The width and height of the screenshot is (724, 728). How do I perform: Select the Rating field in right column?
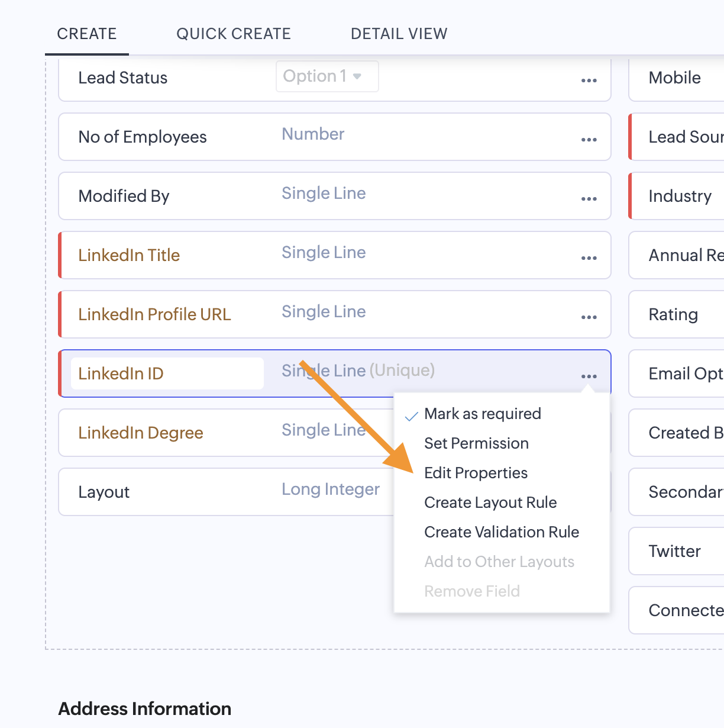677,314
